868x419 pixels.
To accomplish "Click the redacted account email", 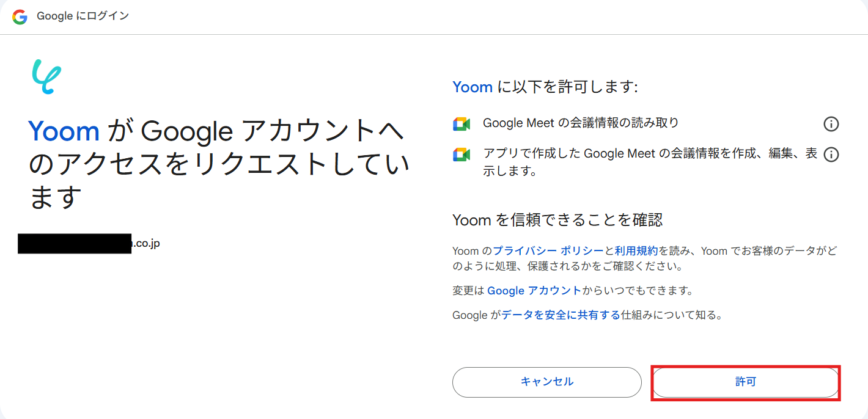I will 89,243.
